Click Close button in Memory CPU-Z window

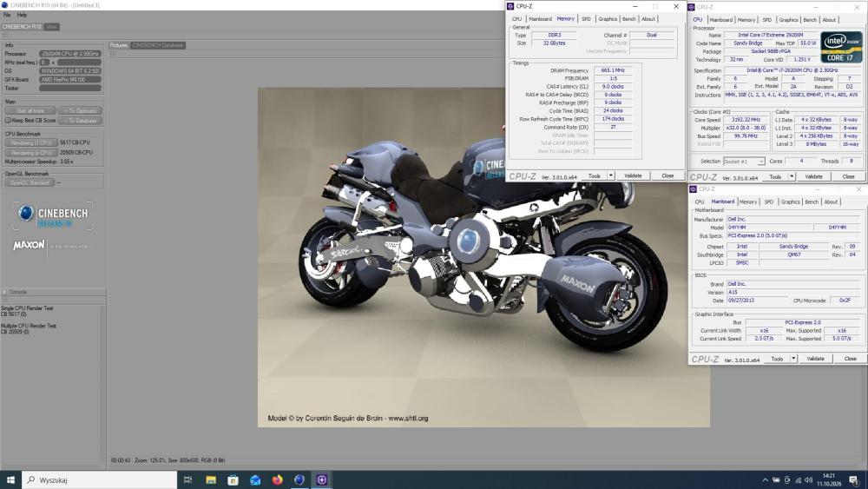click(x=667, y=175)
